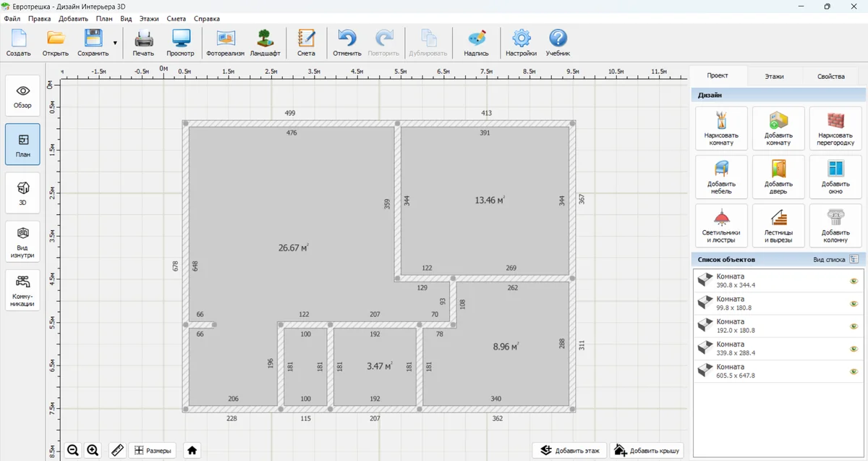Click the Коммуникации sidebar icon
Screen dimensions: 868x461
(22, 290)
